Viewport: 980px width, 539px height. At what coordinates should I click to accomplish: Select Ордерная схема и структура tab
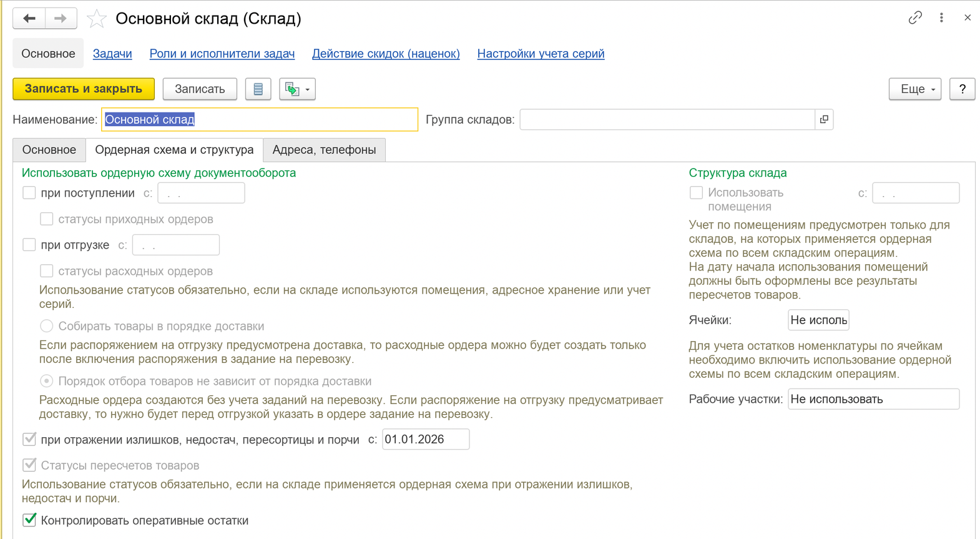click(174, 150)
